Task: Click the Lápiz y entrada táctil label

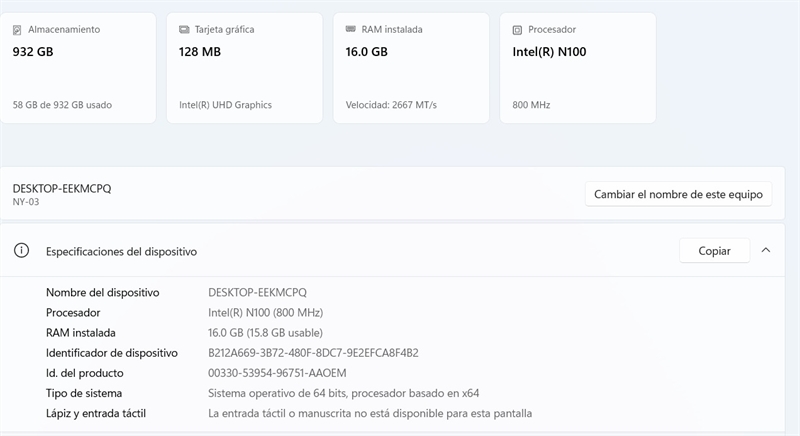Action: 97,413
